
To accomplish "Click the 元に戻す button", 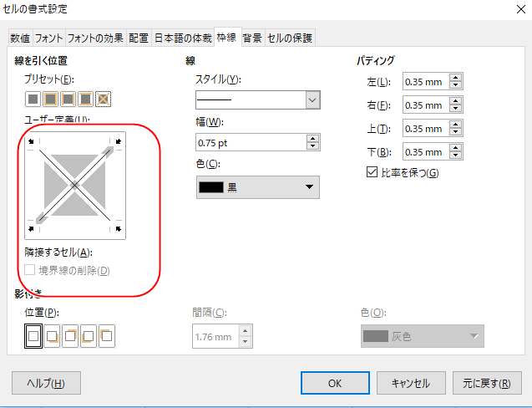I will [487, 383].
